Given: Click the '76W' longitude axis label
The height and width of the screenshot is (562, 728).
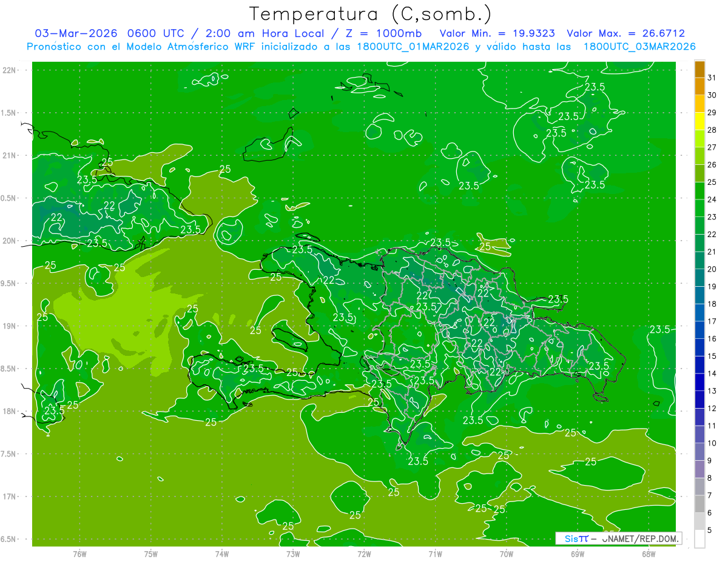Looking at the screenshot, I should (x=79, y=554).
